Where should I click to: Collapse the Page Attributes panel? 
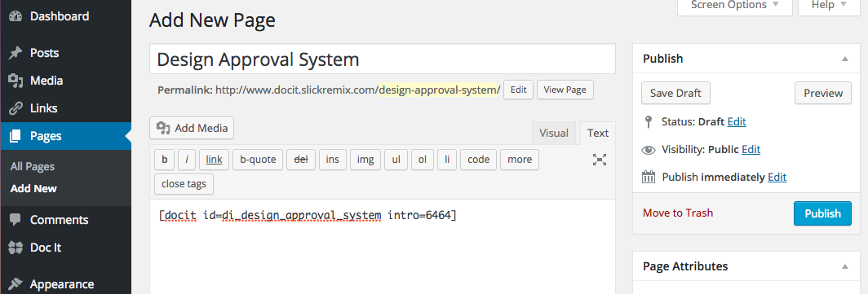(x=845, y=266)
